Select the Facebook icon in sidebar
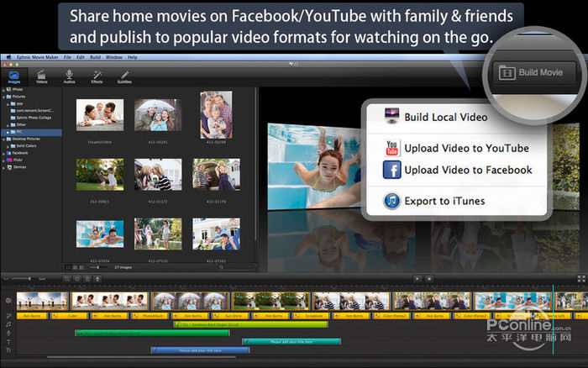Image resolution: width=588 pixels, height=368 pixels. pyautogui.click(x=9, y=153)
